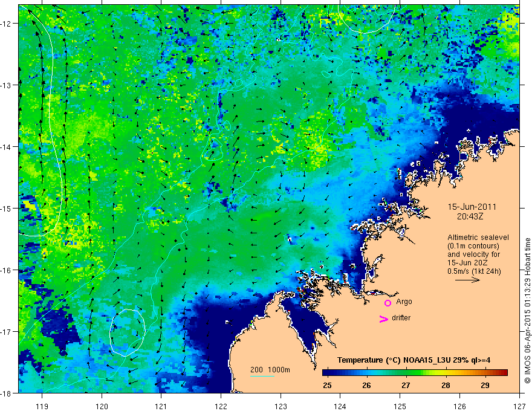Click the longitude label 120
This screenshot has width=532, height=411.
pos(102,406)
